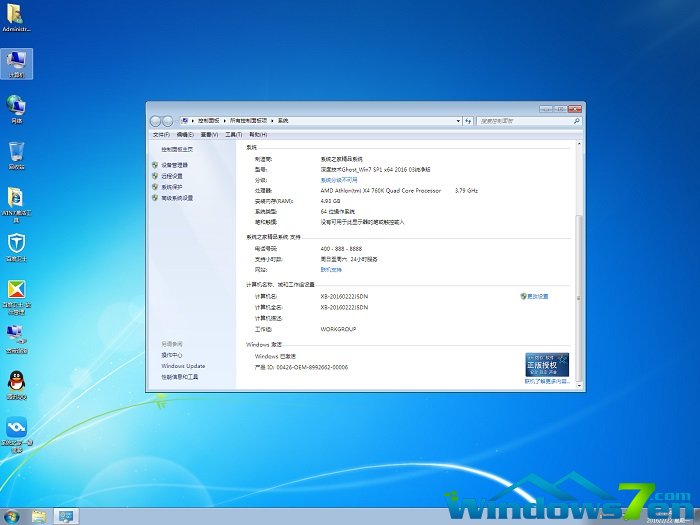
Task: Open 高级系统设置 advanced settings link
Action: [x=177, y=198]
